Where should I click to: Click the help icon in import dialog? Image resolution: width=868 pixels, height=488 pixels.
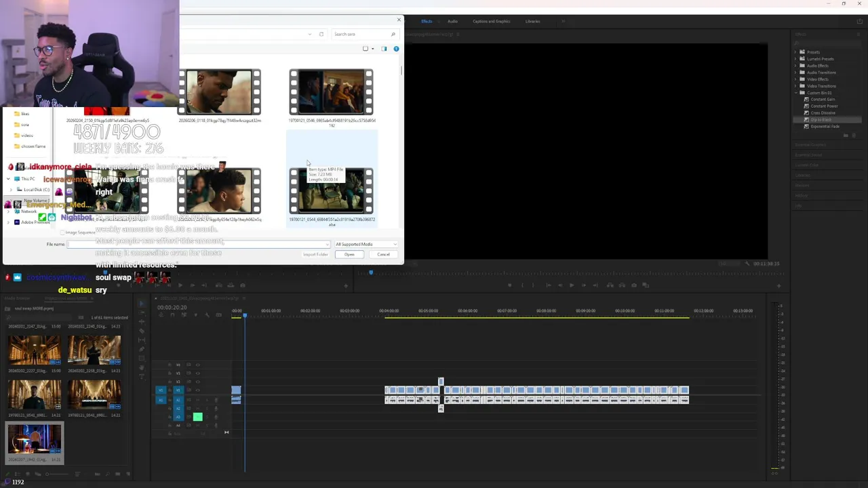(x=396, y=49)
